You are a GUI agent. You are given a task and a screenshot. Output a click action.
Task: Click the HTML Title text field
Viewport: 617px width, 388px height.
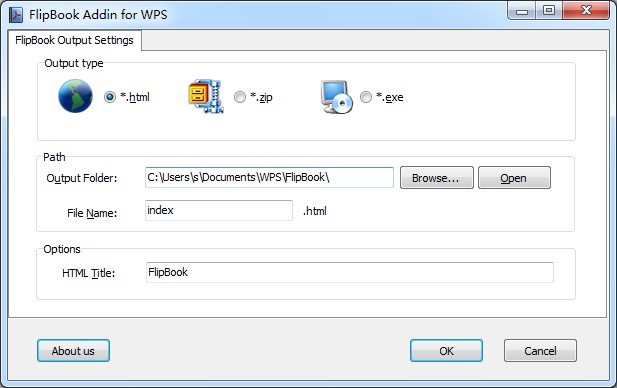(349, 272)
